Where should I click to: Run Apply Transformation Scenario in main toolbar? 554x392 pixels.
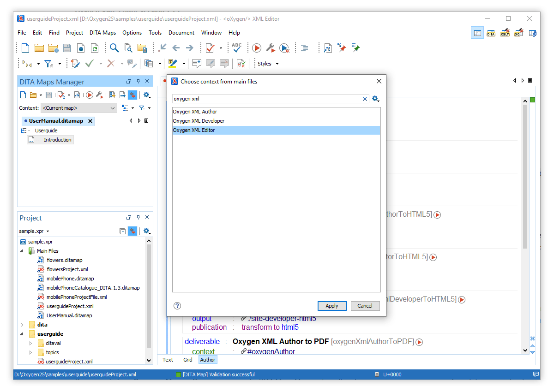tap(257, 48)
